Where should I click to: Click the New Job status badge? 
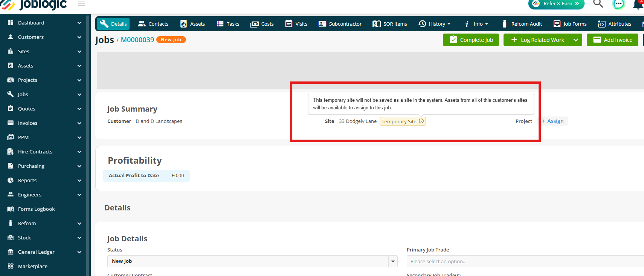point(171,40)
